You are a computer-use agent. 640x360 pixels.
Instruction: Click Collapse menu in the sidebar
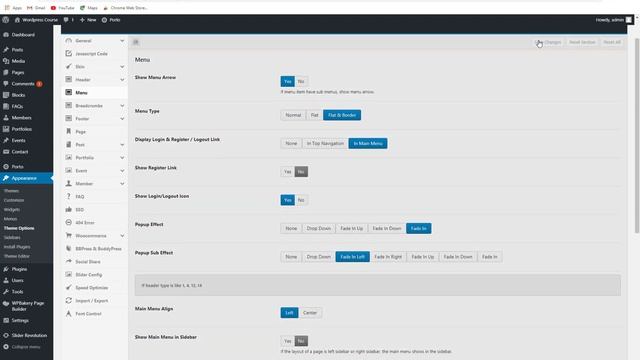(26, 347)
